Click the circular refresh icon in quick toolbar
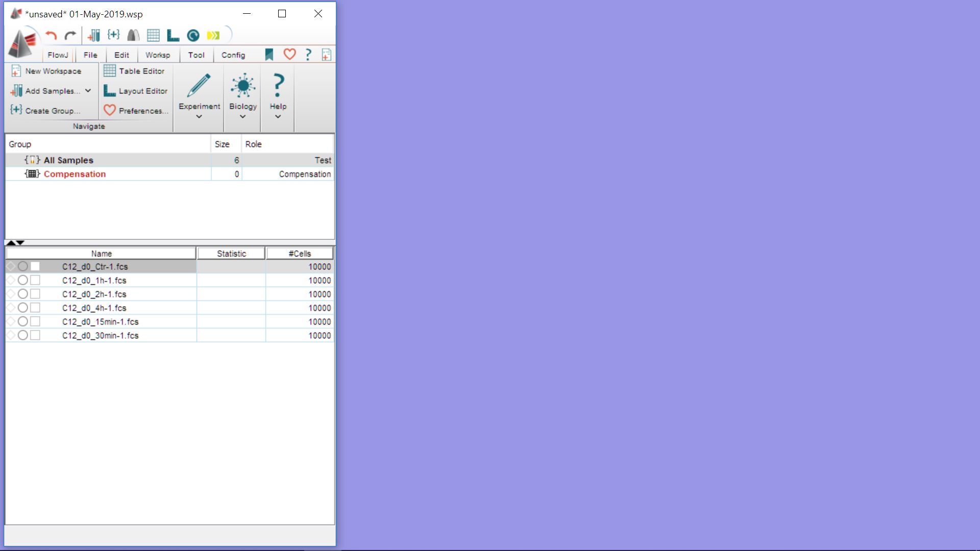This screenshot has height=551, width=980. pyautogui.click(x=193, y=35)
